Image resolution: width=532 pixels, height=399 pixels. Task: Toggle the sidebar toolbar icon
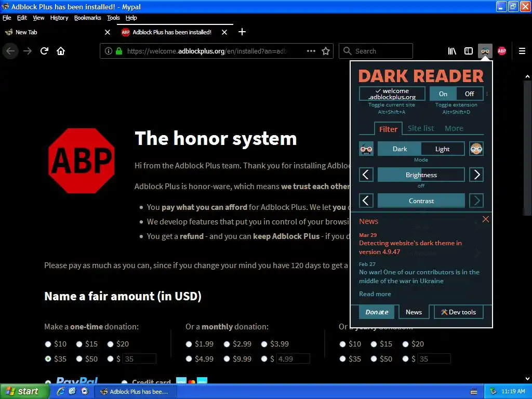pyautogui.click(x=469, y=51)
